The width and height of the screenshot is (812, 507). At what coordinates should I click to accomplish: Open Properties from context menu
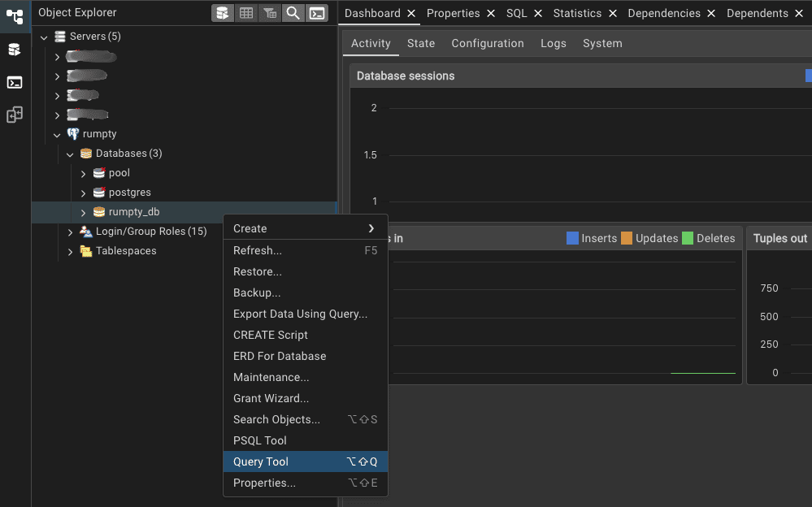pyautogui.click(x=305, y=483)
